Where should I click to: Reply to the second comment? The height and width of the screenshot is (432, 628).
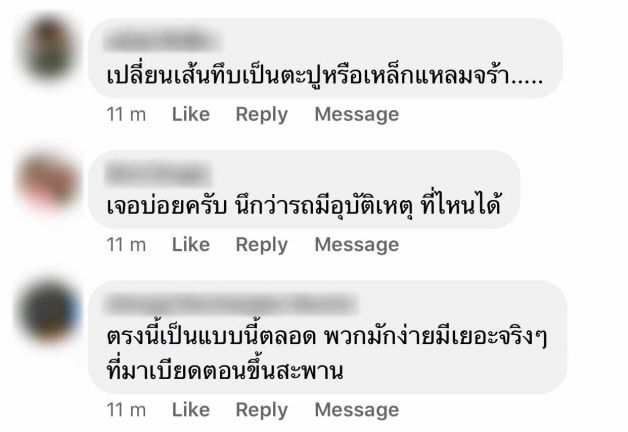[x=262, y=245]
